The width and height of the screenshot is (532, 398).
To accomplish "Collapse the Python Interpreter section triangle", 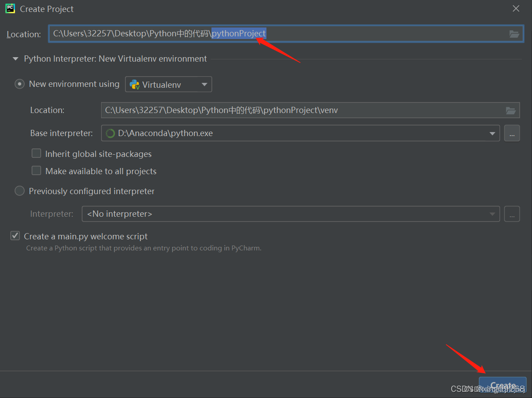I will (16, 59).
